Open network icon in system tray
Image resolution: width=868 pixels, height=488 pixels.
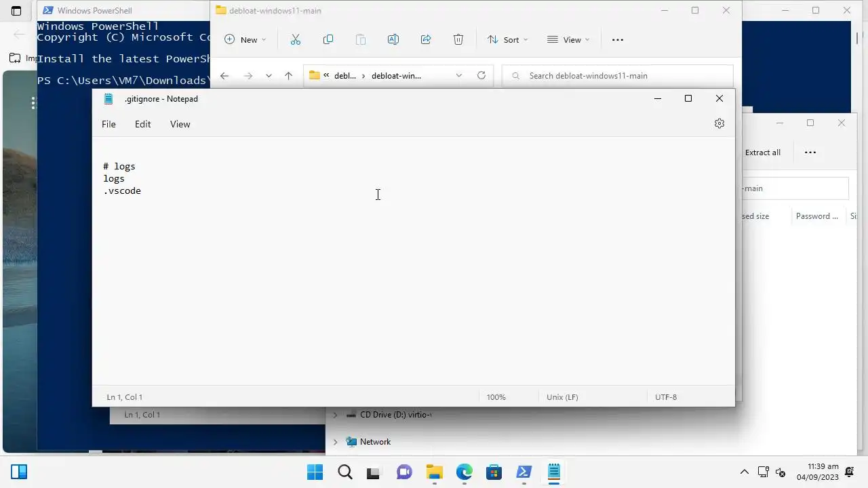764,472
